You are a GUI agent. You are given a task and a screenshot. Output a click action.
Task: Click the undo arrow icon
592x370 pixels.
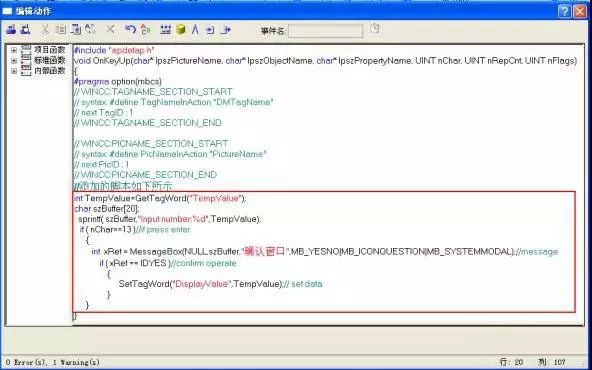click(130, 29)
